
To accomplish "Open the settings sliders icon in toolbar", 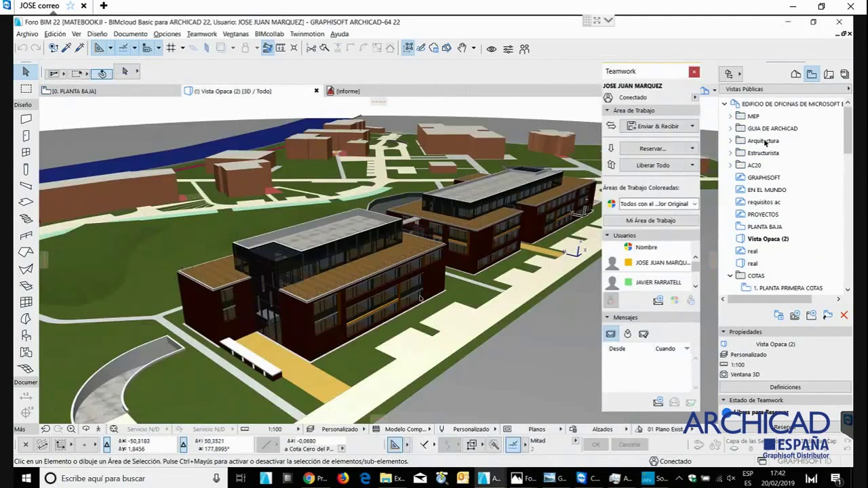I will (x=508, y=49).
